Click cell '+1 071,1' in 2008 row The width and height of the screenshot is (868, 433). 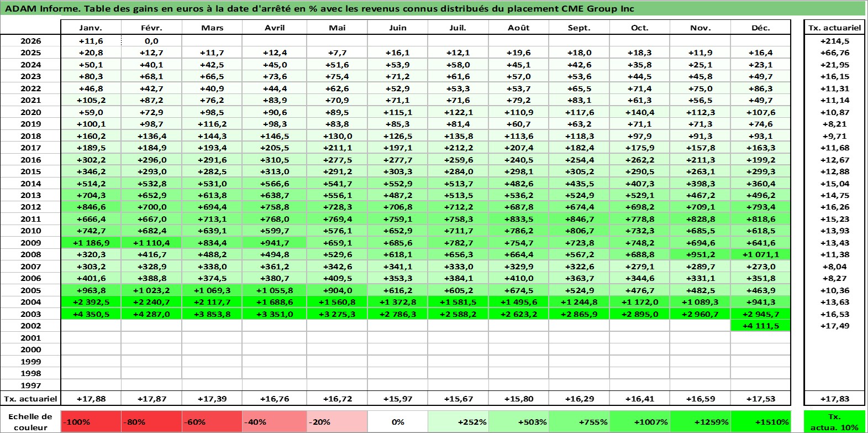point(760,254)
